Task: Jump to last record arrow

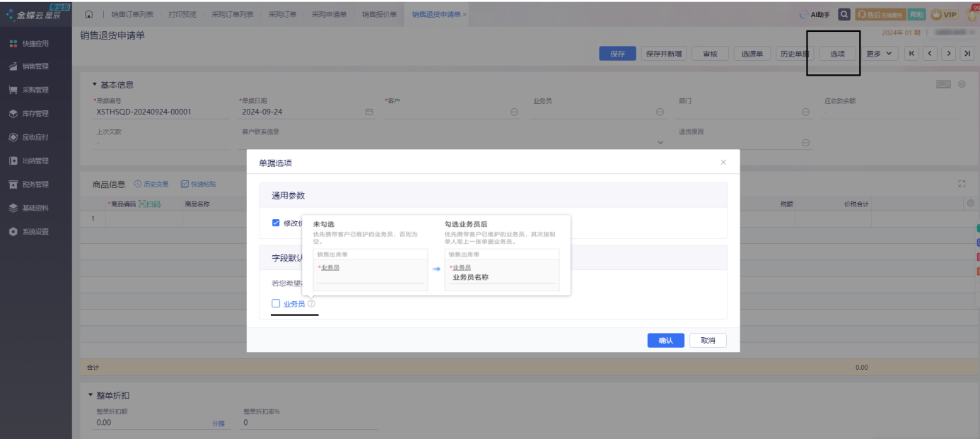Action: [967, 53]
